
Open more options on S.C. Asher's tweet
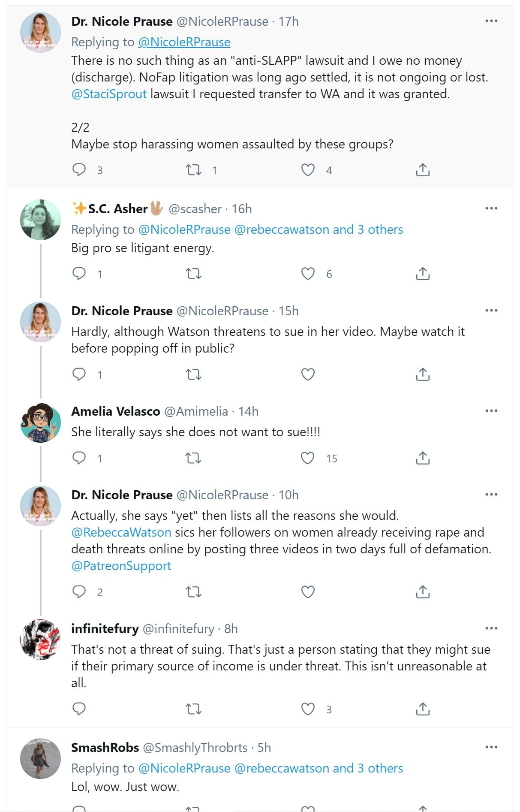coord(491,208)
